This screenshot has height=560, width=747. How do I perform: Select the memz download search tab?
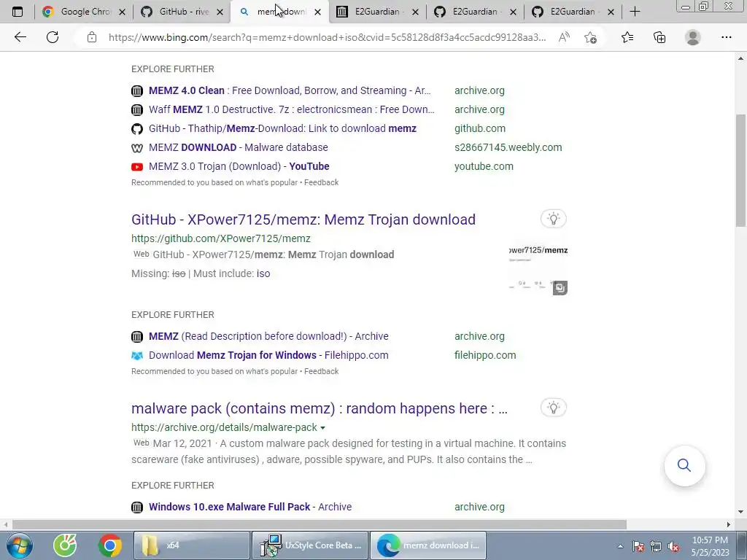point(279,12)
